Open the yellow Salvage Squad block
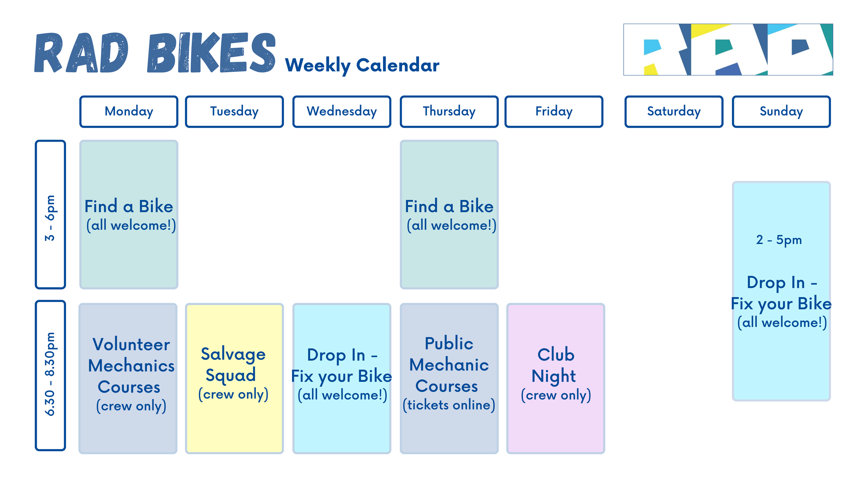This screenshot has height=488, width=868. (234, 379)
